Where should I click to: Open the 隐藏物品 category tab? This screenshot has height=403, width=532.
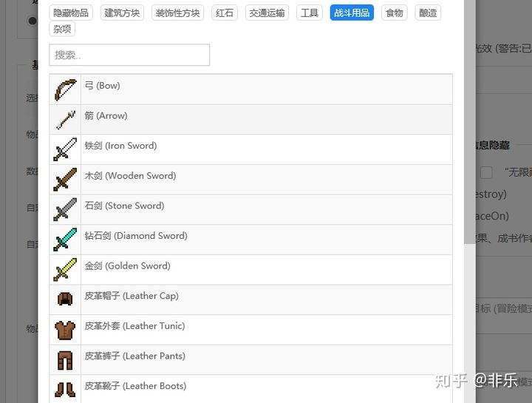click(71, 13)
